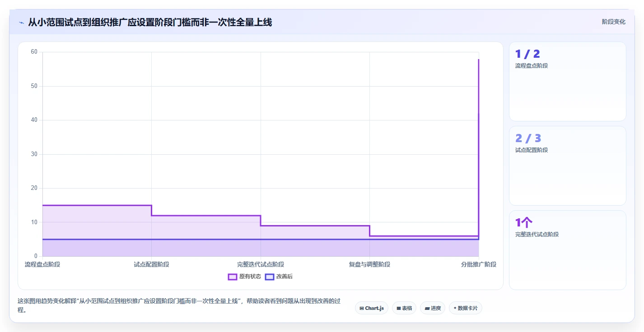This screenshot has height=332, width=644.
Task: Click the y-axis value 60
Action: tap(34, 52)
